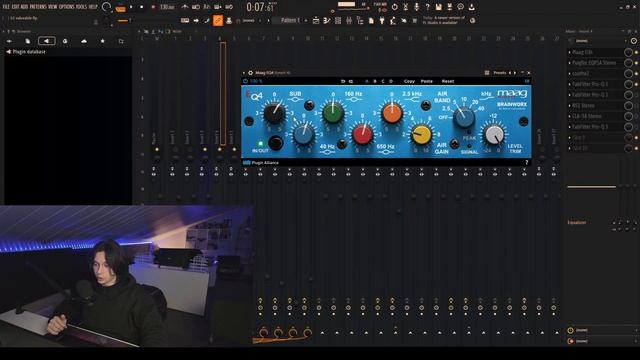Click the plugin undo arrow icon
This screenshot has height=360, width=640.
[343, 81]
